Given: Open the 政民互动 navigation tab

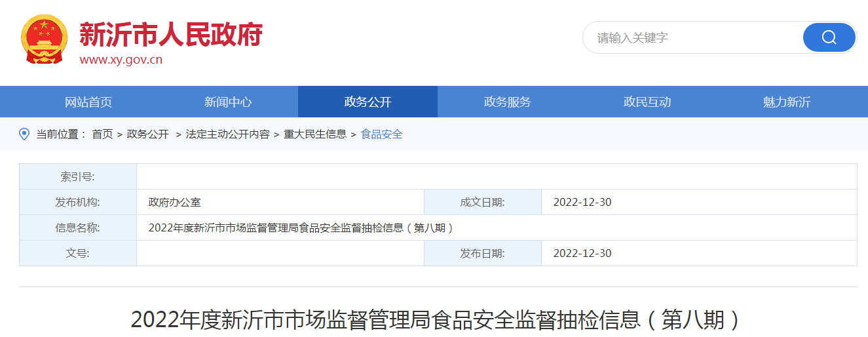Looking at the screenshot, I should pyautogui.click(x=647, y=102).
